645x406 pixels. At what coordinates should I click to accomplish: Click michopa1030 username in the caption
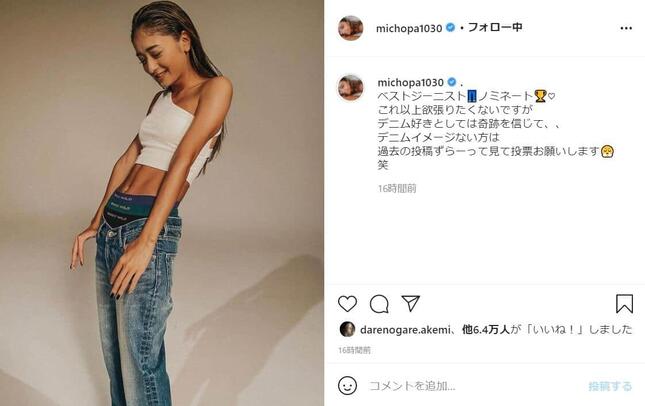pyautogui.click(x=410, y=82)
